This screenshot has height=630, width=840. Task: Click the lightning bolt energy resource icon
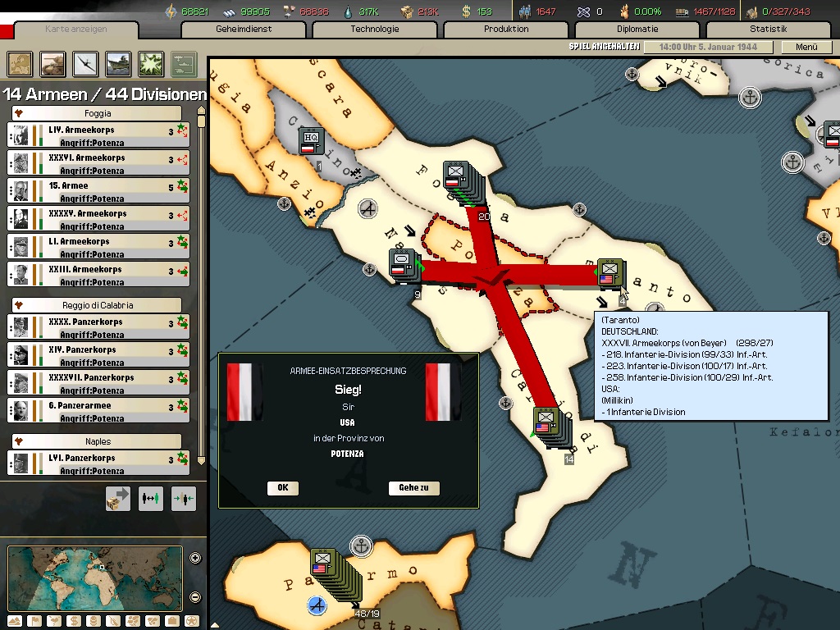point(171,11)
